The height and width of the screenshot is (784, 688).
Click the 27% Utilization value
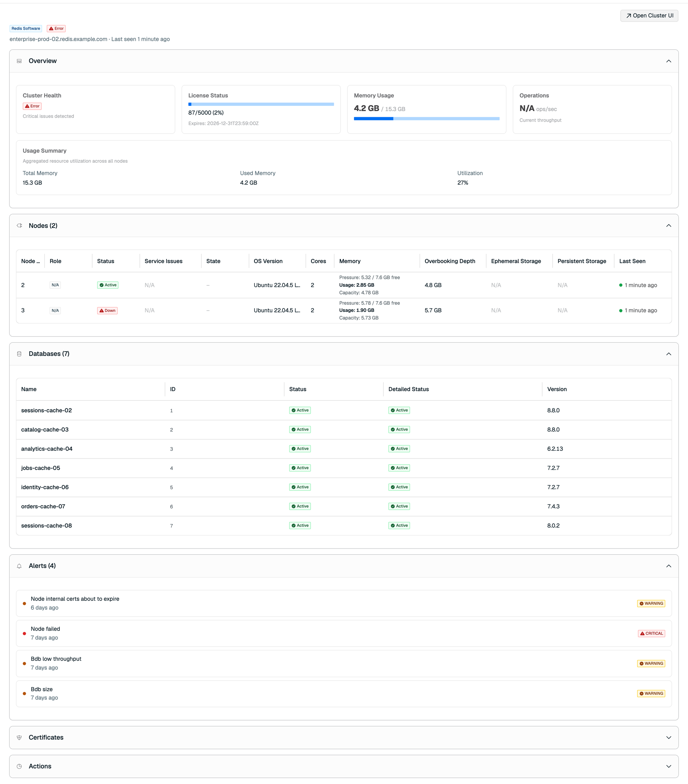coord(463,183)
